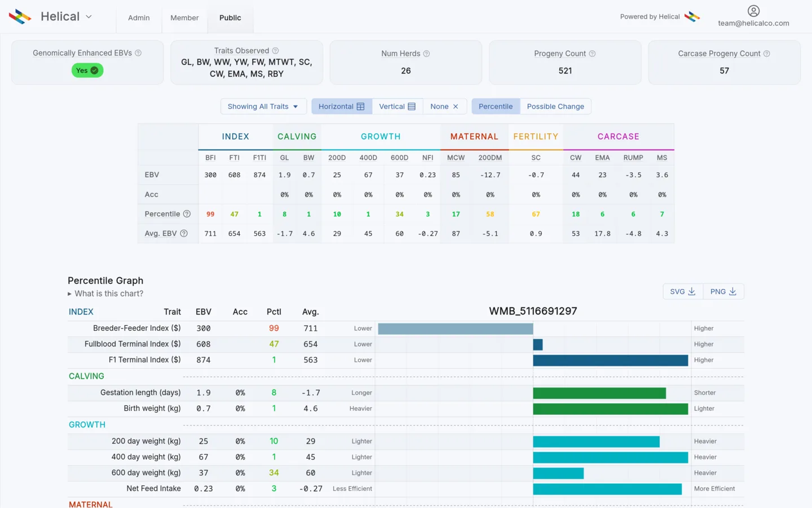Click the MATERNAL section heading in graph

point(91,504)
